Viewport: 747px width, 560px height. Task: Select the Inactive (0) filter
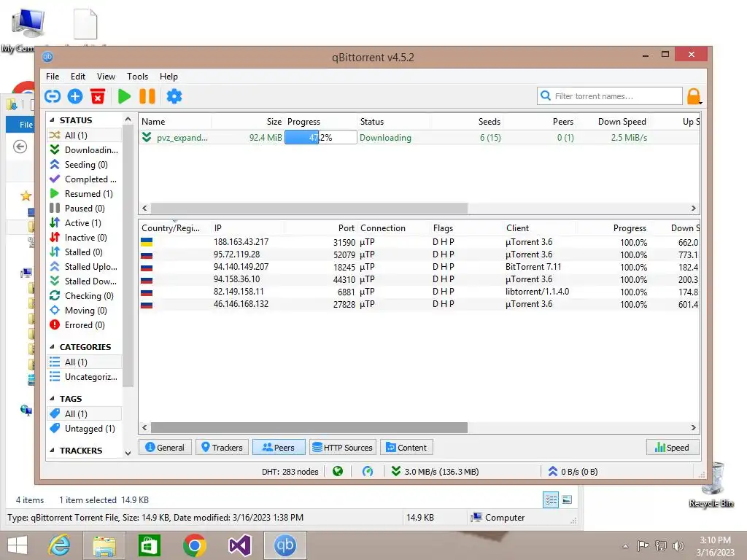84,238
